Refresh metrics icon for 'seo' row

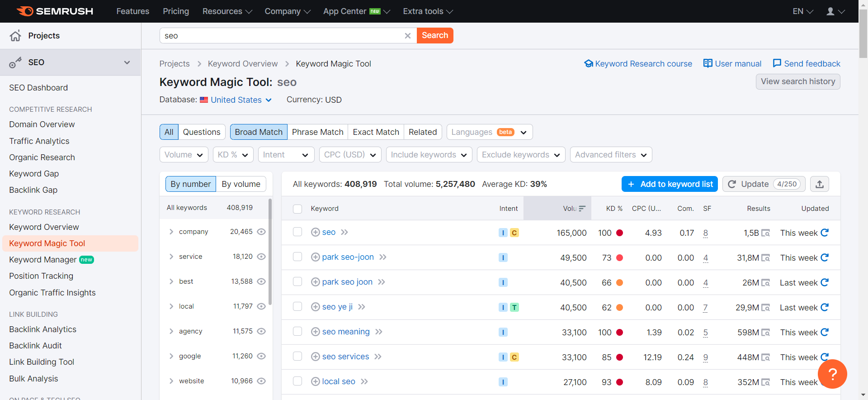pyautogui.click(x=825, y=233)
